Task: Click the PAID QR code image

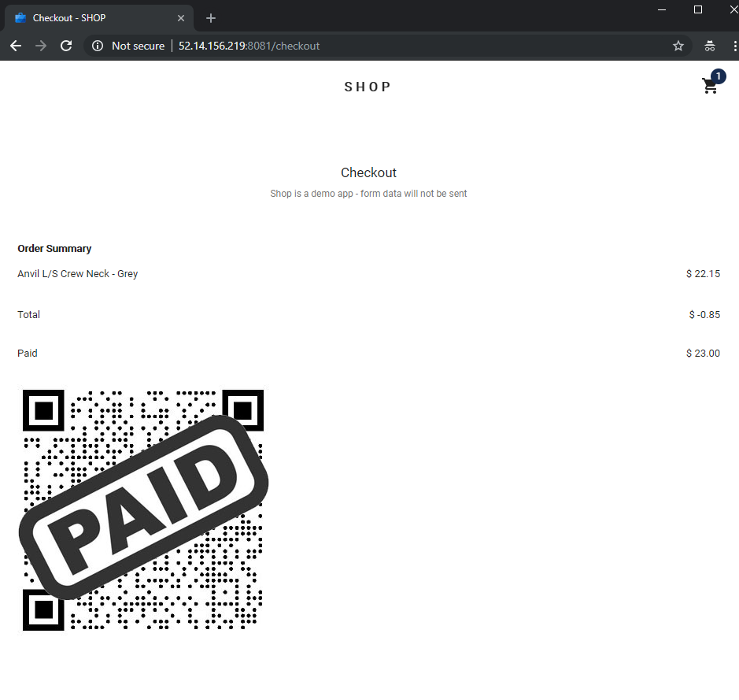Action: (143, 509)
